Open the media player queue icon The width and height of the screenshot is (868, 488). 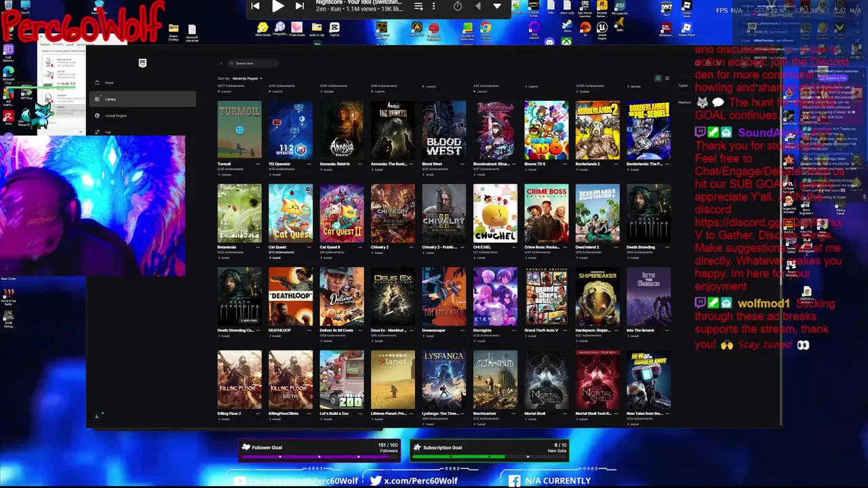(x=418, y=6)
